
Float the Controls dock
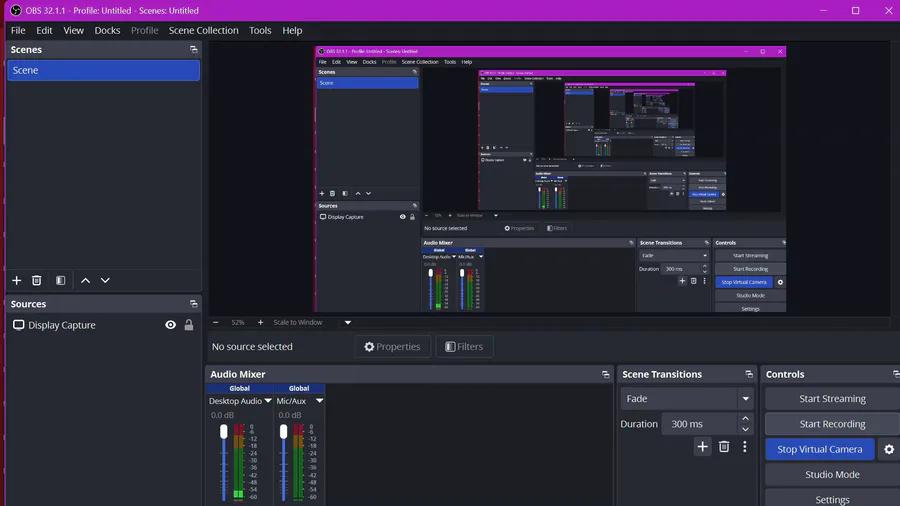pos(896,374)
